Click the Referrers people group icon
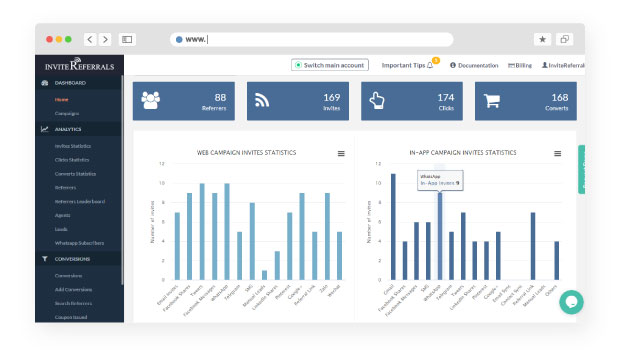The height and width of the screenshot is (360, 620). click(x=151, y=100)
